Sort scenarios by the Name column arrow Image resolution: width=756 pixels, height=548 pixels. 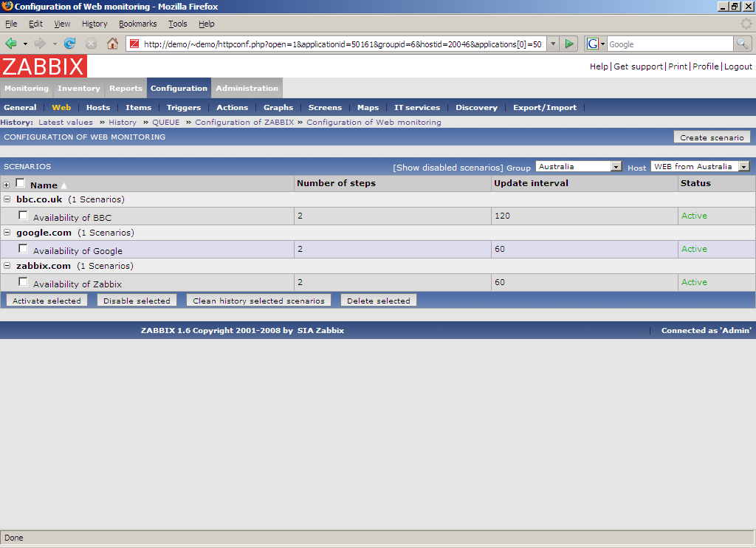pyautogui.click(x=63, y=185)
